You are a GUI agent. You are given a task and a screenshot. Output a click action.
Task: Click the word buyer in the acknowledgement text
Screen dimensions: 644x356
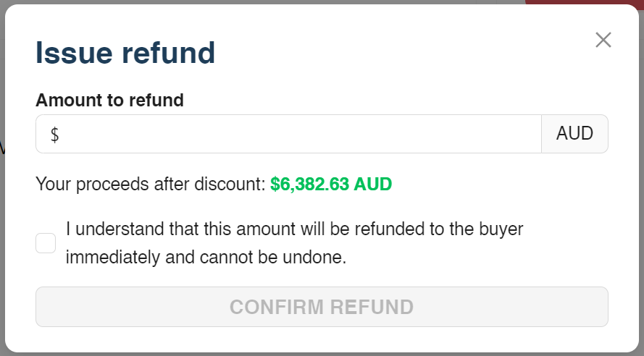501,229
